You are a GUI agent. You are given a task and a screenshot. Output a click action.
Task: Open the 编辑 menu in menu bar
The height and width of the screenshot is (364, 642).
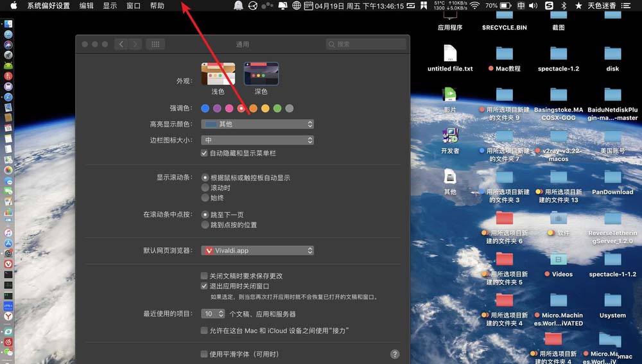pyautogui.click(x=86, y=6)
